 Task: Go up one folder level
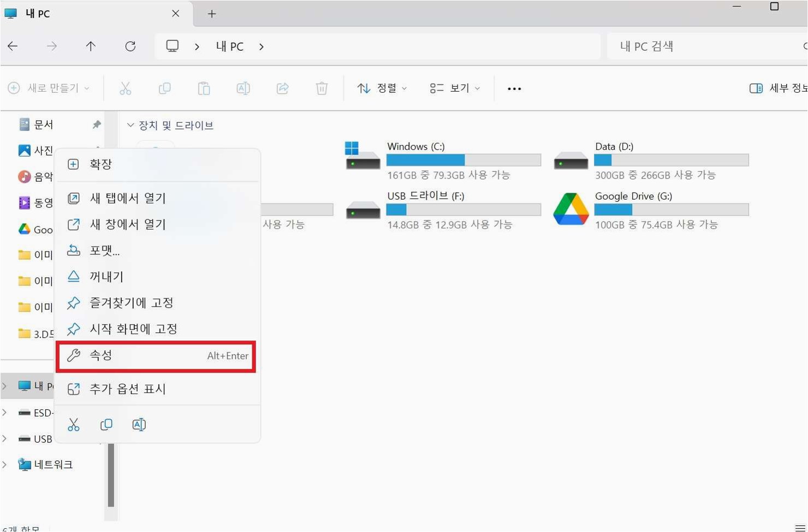point(91,46)
